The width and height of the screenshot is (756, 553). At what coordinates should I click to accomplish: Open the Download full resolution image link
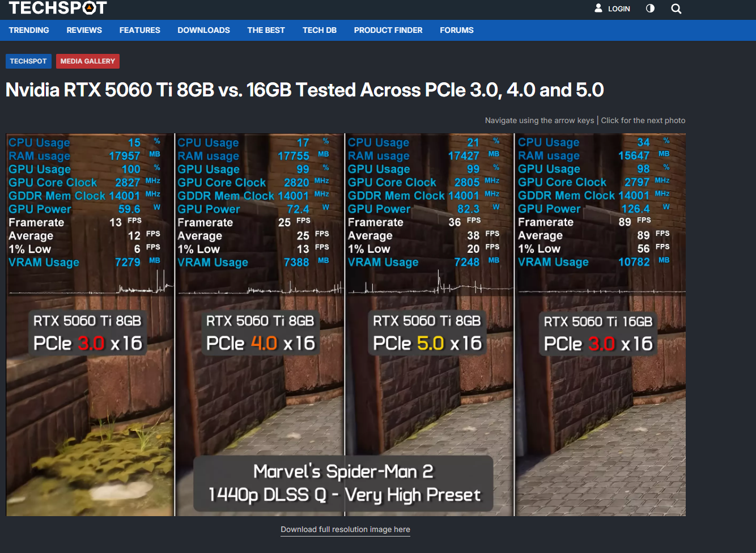(346, 530)
